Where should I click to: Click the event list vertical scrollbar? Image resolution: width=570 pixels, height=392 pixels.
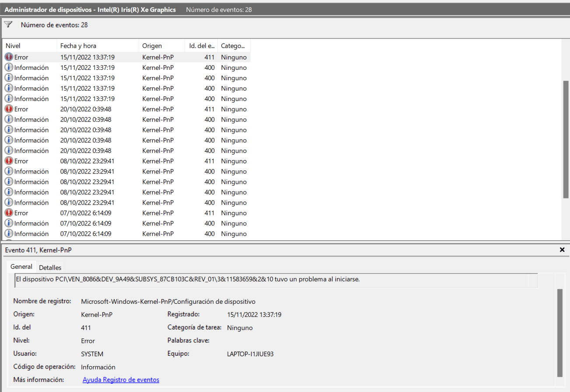click(566, 139)
